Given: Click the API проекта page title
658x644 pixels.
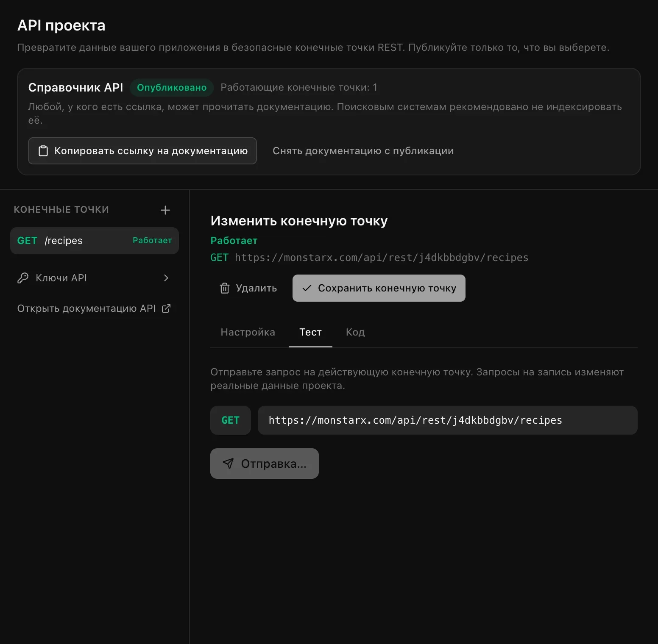Looking at the screenshot, I should click(61, 25).
